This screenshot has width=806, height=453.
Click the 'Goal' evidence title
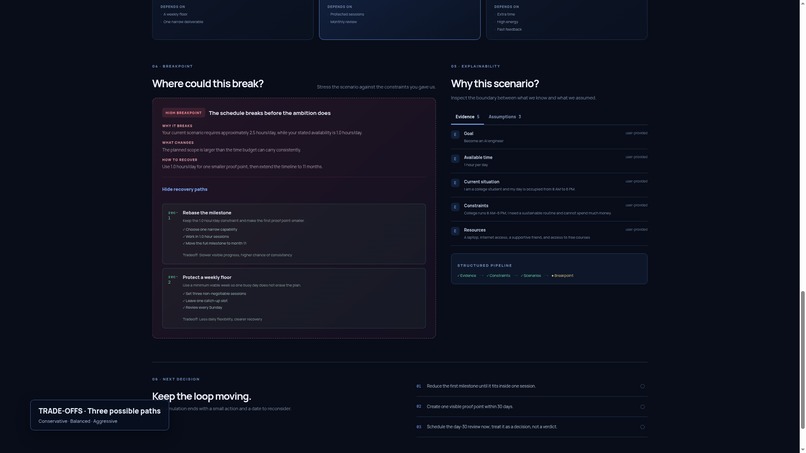[468, 133]
